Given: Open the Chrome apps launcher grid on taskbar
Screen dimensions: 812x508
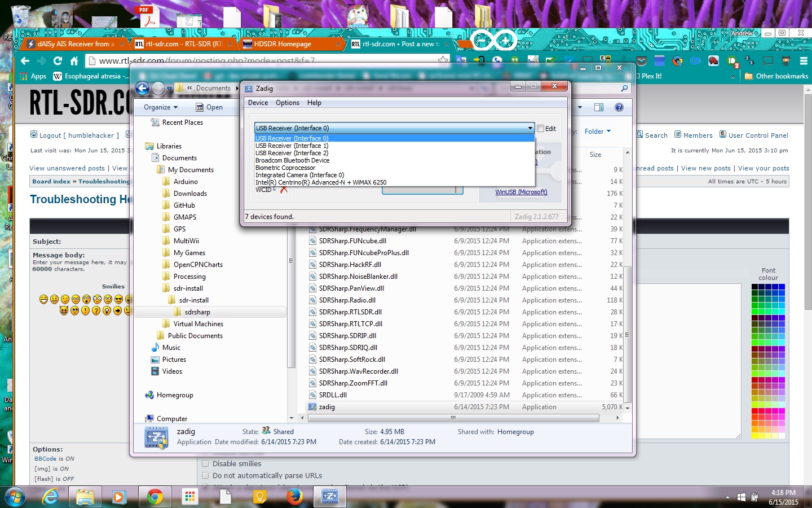Looking at the screenshot, I should coord(190,497).
